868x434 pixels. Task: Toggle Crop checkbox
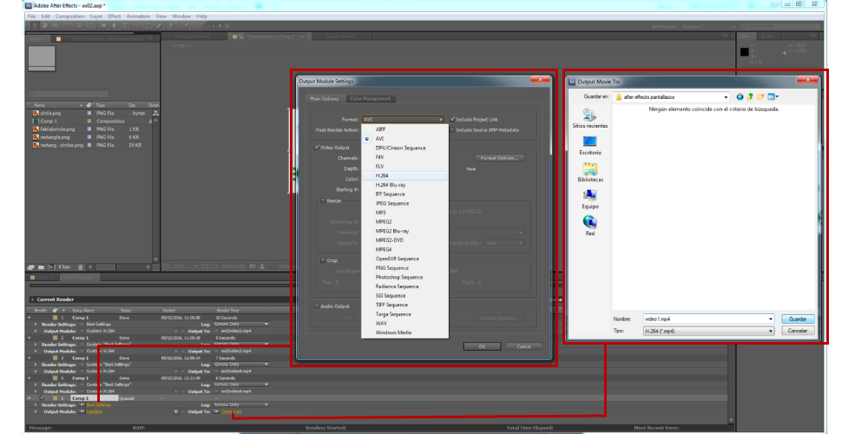[323, 260]
